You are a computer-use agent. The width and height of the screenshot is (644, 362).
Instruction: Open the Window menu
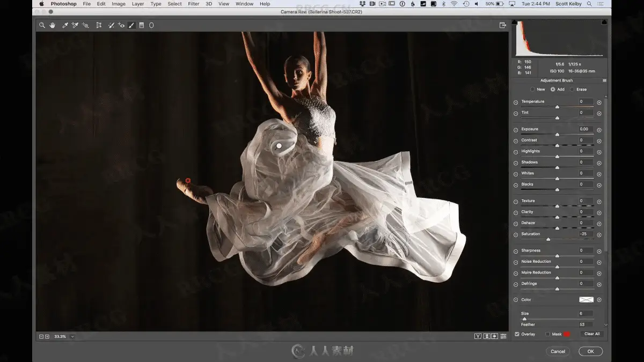pyautogui.click(x=245, y=4)
